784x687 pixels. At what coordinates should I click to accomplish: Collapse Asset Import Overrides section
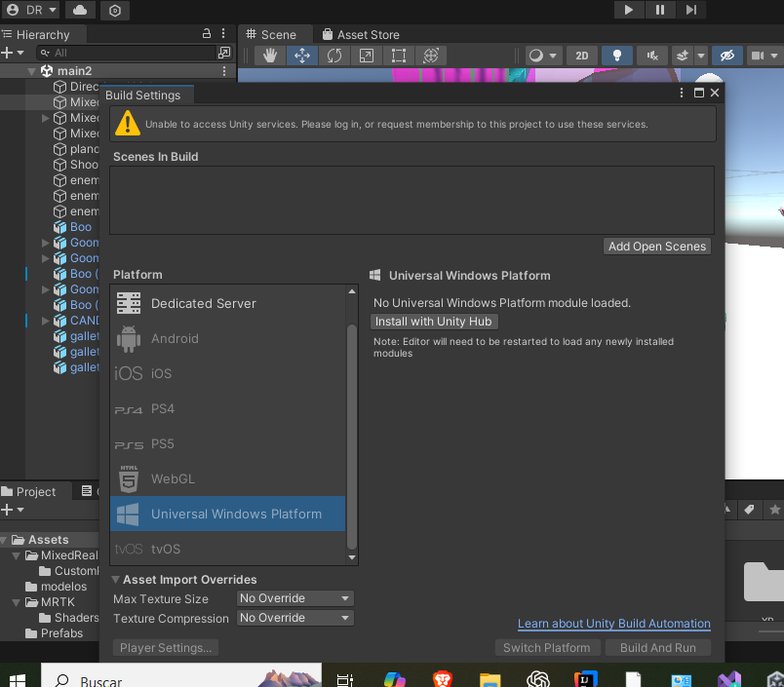click(x=116, y=580)
